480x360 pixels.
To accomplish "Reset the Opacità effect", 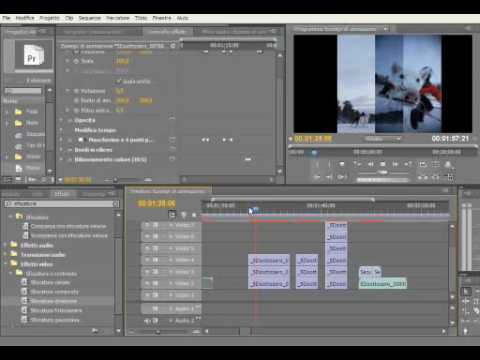I will tap(172, 118).
